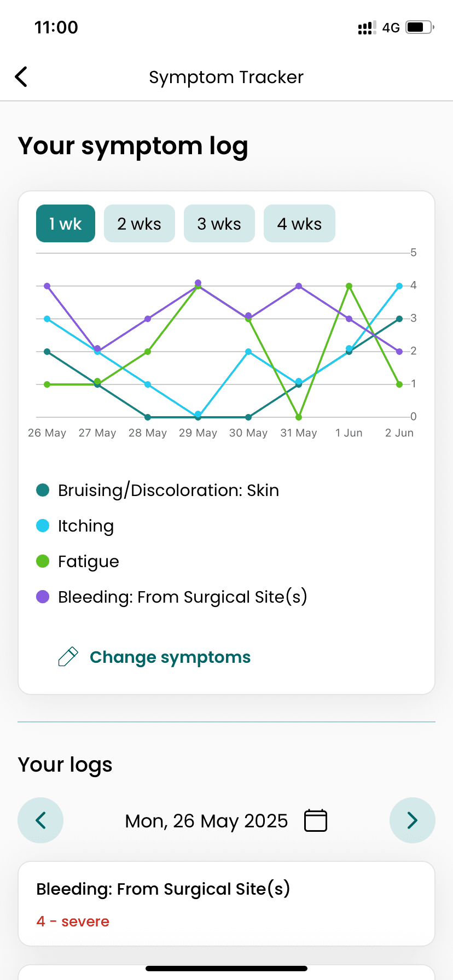Tap the Itching legend color dot
Screen dimensions: 453x980
43,526
